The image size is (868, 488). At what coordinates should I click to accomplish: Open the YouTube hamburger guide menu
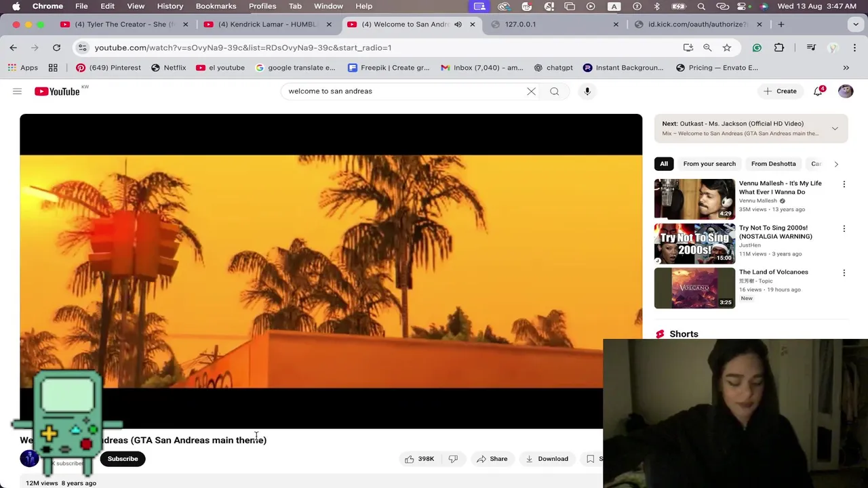point(17,91)
